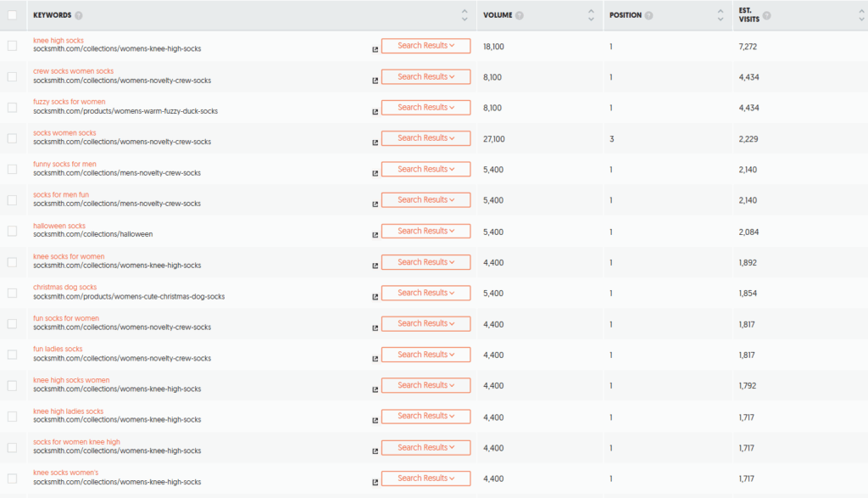The image size is (868, 498).
Task: Sort by Keywords column arrows
Action: point(465,15)
